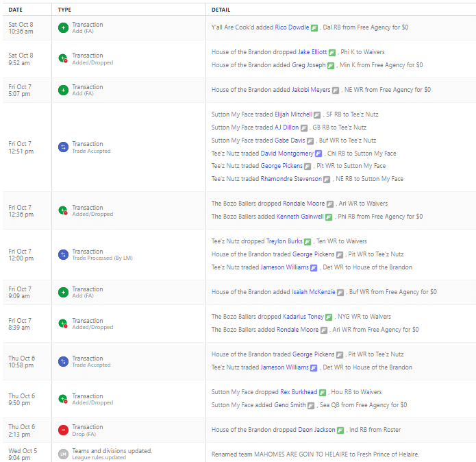Click the note icon after Treylon Burks
This screenshot has width=476, height=462.
(308, 241)
